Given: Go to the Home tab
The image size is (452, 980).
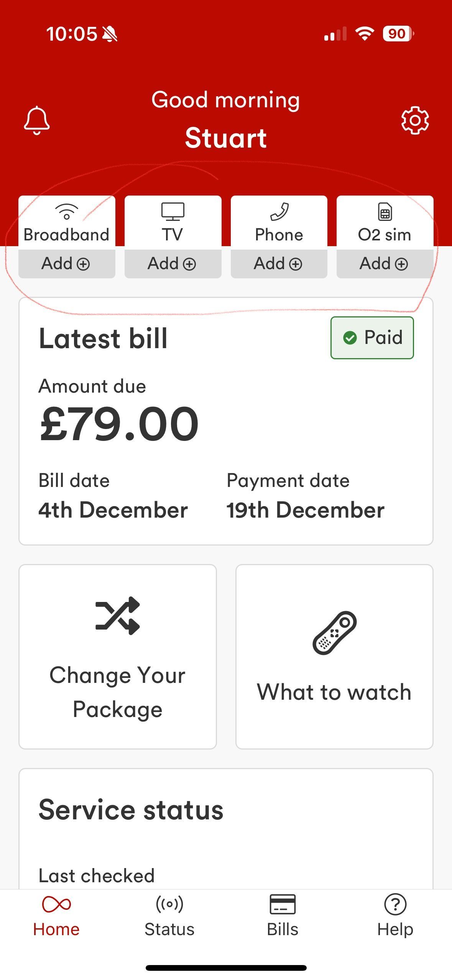Looking at the screenshot, I should 56,916.
